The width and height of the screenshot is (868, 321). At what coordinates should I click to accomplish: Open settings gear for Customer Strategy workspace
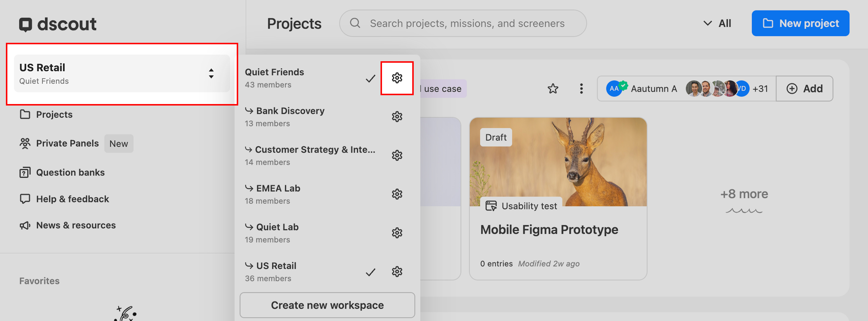397,156
